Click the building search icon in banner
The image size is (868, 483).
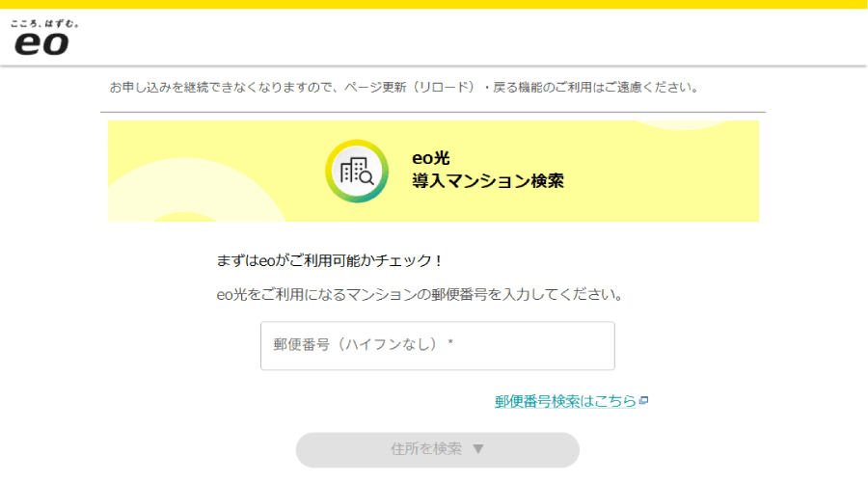coord(356,172)
